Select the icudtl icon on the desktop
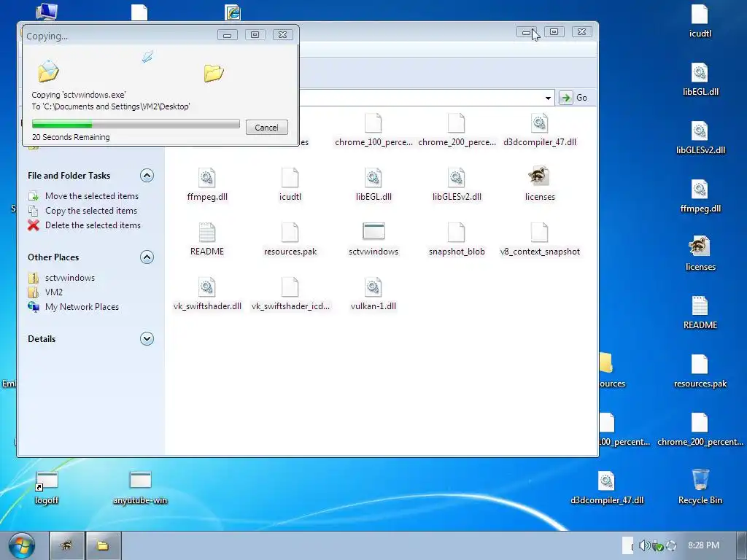Image resolution: width=747 pixels, height=560 pixels. 700,20
